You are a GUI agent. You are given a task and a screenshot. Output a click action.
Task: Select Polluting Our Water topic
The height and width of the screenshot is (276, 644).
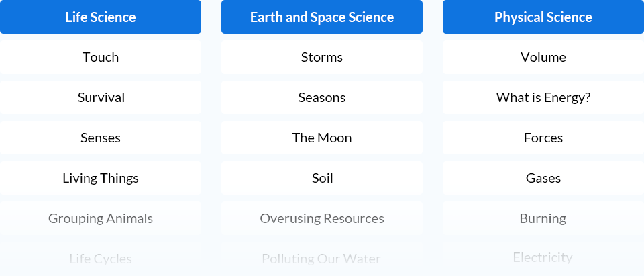coord(322,259)
